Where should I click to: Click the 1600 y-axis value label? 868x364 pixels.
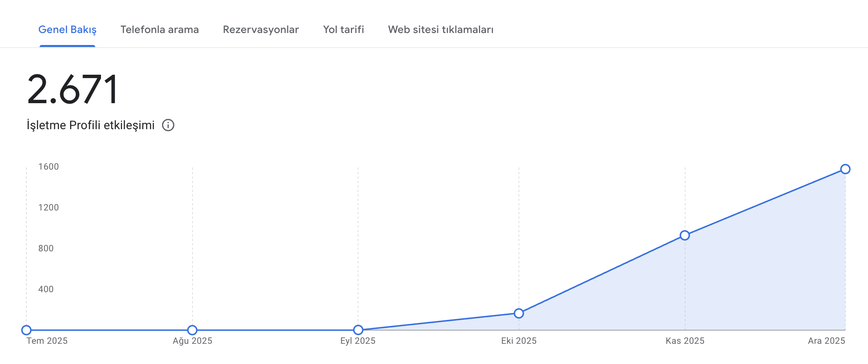coord(49,167)
